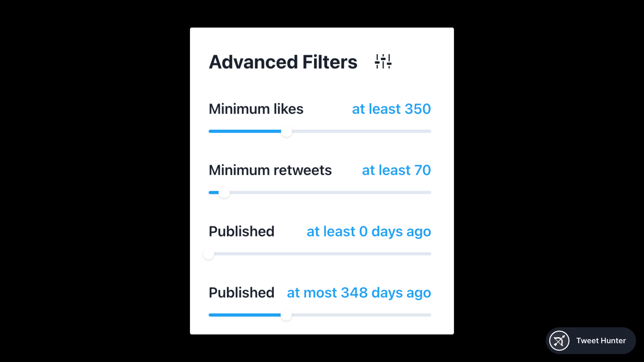Click the 'at least 0 days ago' value

369,231
